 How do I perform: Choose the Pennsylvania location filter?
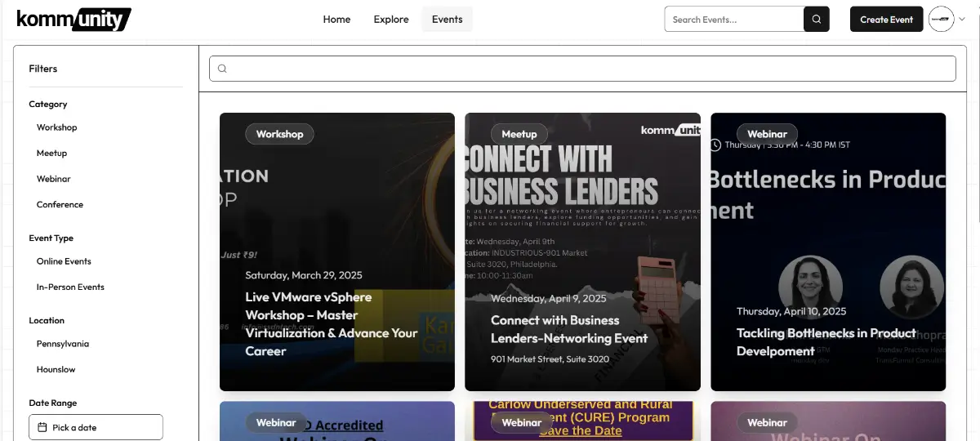(x=63, y=344)
